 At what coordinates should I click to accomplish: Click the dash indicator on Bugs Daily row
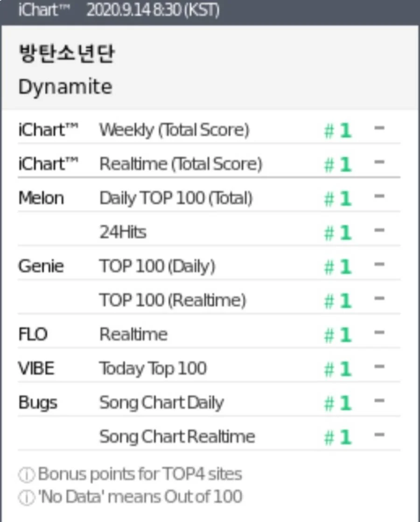379,401
